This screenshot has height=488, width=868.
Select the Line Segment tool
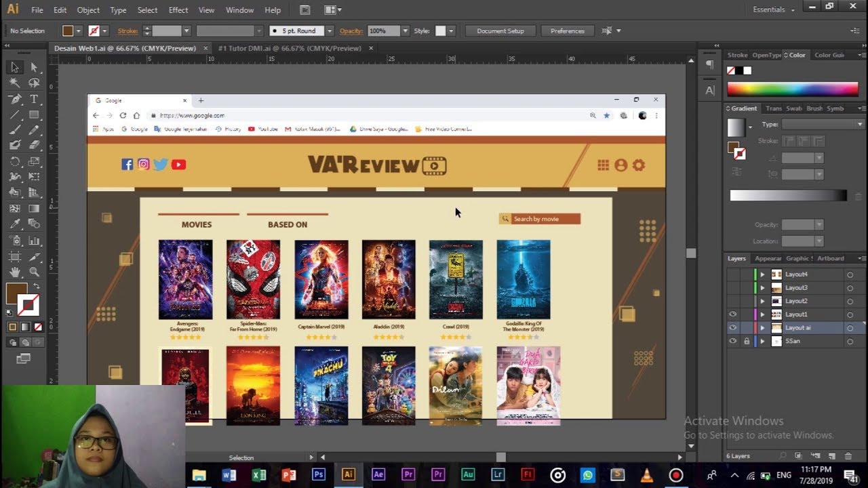tap(14, 115)
